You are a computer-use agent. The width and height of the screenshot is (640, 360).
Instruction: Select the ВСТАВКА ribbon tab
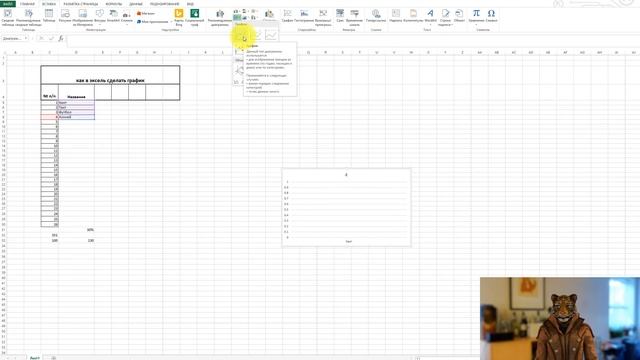(x=49, y=4)
